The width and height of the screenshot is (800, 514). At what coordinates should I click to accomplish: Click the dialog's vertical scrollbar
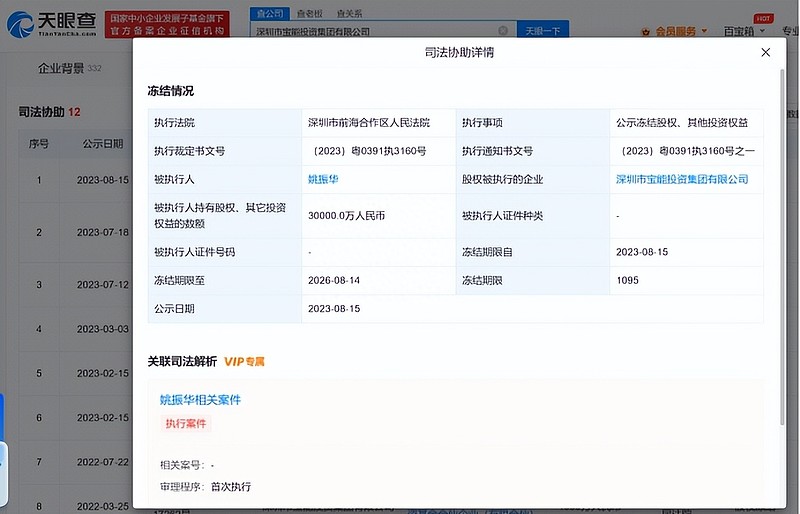[782, 248]
